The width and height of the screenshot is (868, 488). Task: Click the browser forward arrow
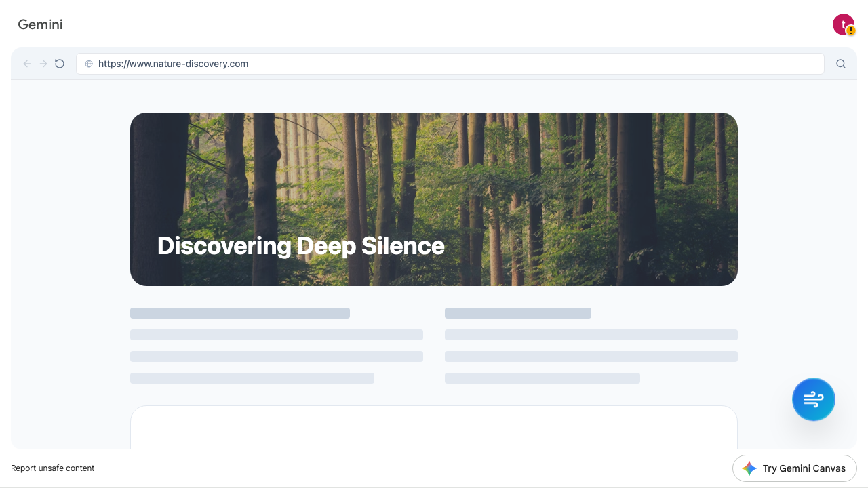tap(43, 64)
